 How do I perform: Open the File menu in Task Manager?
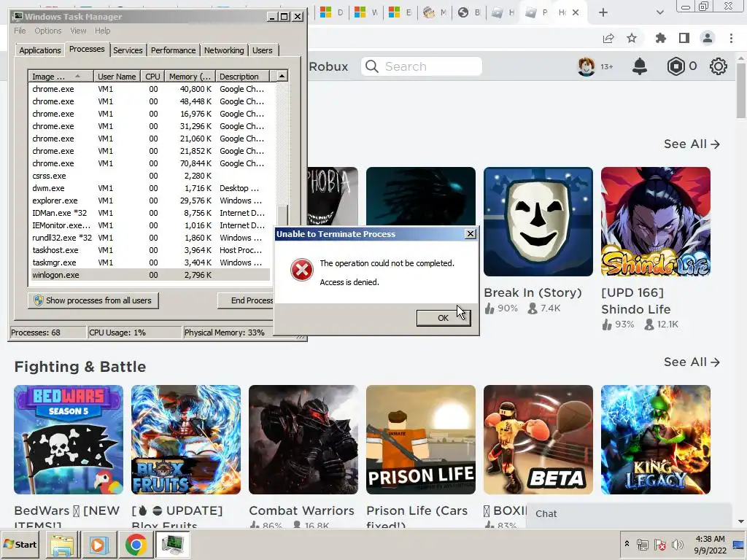(x=20, y=31)
